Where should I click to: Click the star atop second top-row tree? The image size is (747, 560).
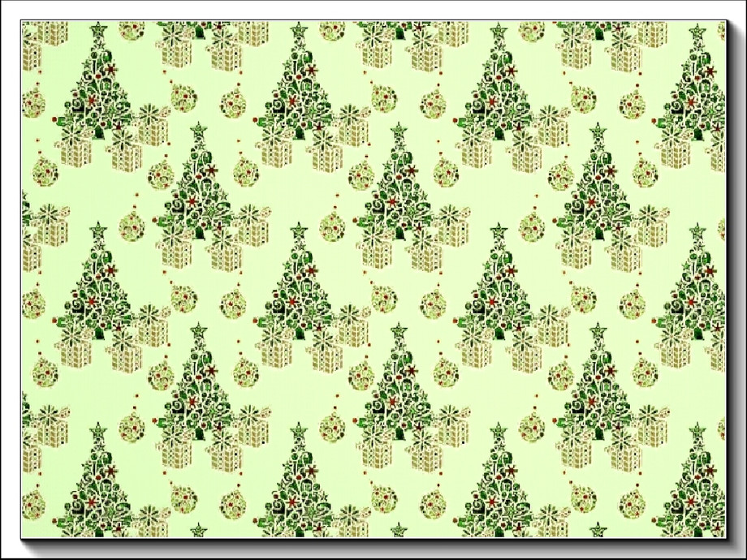pyautogui.click(x=298, y=31)
